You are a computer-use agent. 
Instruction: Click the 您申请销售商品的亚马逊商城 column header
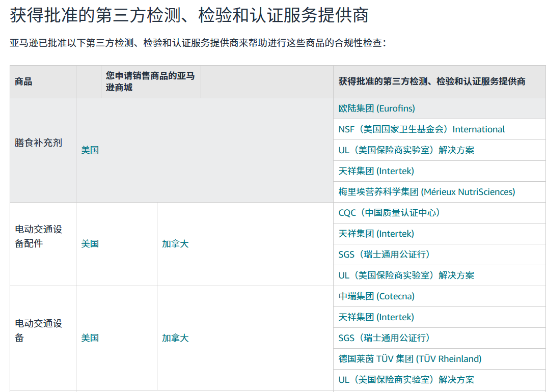150,81
